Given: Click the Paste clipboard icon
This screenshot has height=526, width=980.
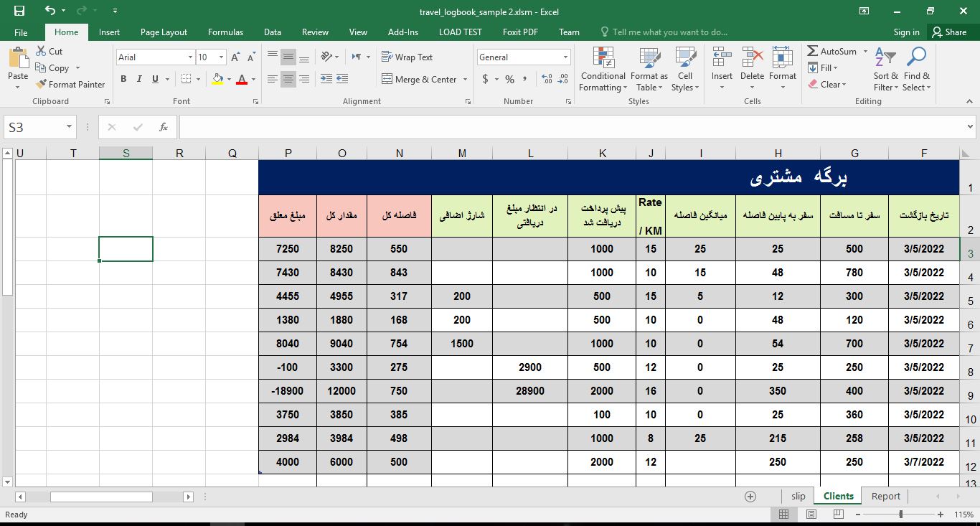Looking at the screenshot, I should [18, 59].
